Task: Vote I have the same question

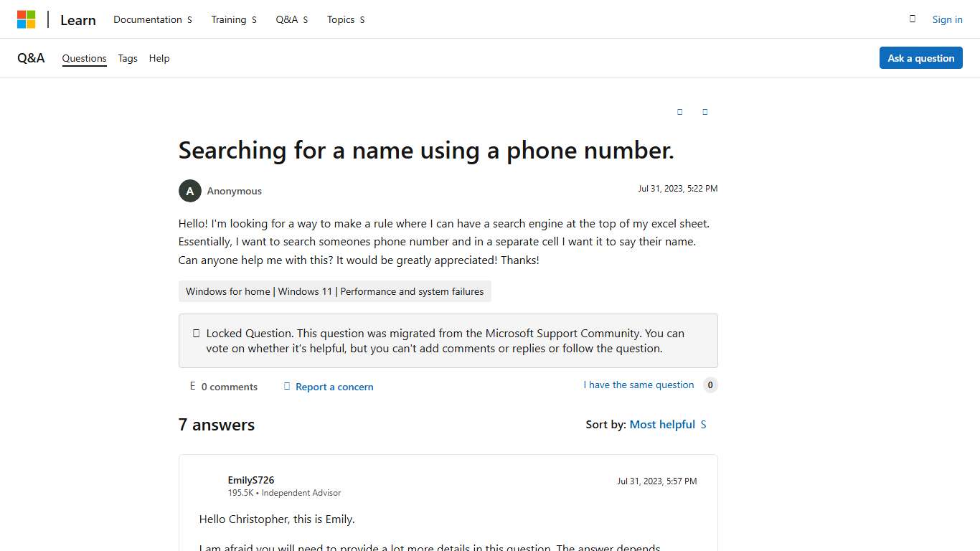Action: click(638, 385)
